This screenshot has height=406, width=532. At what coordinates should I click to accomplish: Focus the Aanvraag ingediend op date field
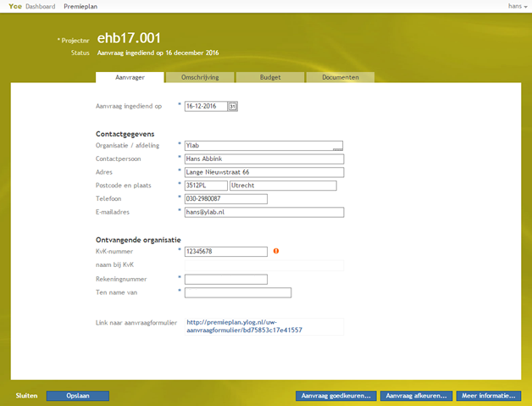tap(206, 106)
